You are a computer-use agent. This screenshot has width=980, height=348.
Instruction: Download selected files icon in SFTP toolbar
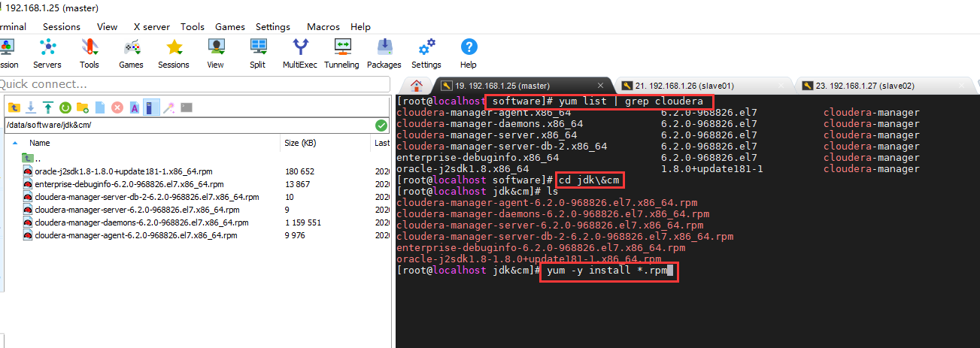[32, 107]
